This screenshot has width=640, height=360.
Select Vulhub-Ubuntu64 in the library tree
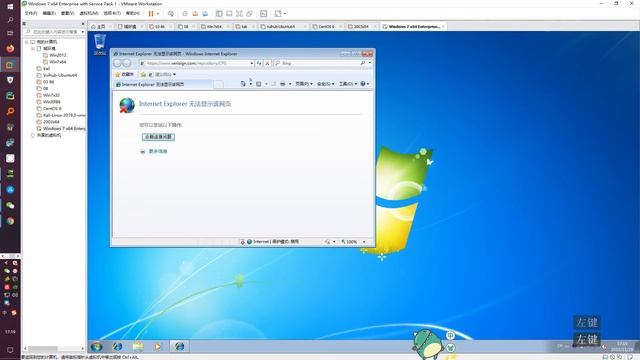60,75
